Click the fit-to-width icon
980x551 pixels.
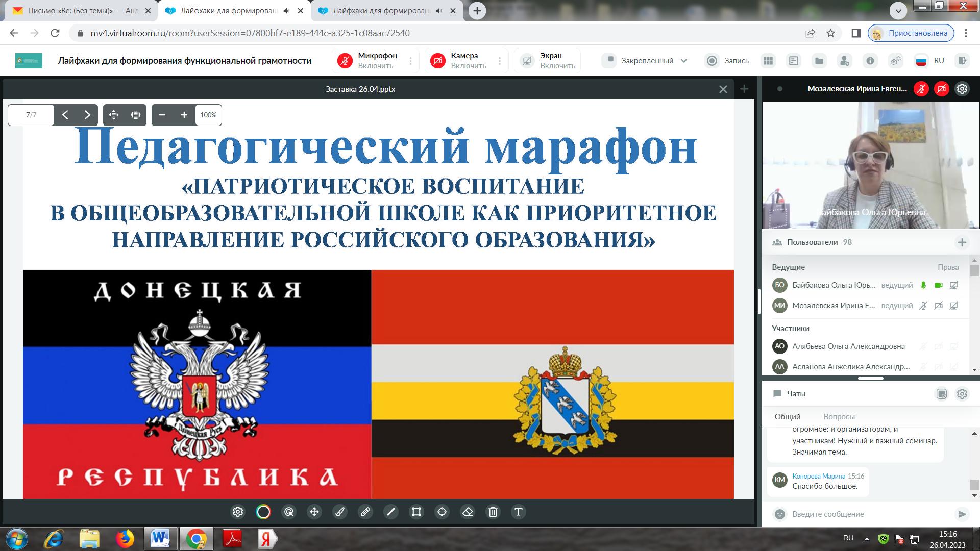(136, 115)
